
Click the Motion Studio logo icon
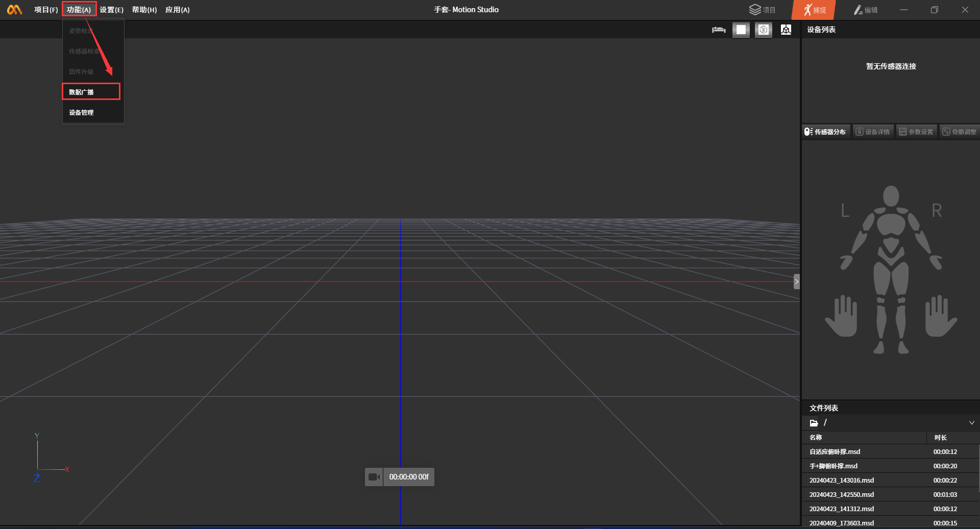point(14,10)
